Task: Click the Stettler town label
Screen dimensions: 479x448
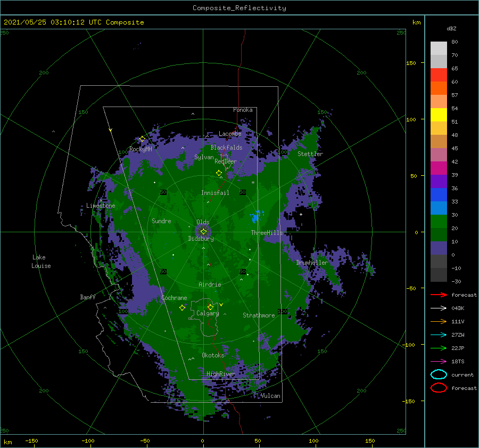Action: [x=310, y=154]
